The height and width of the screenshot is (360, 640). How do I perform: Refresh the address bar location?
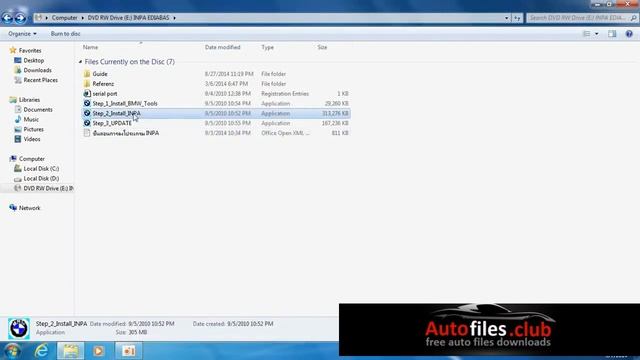click(517, 18)
